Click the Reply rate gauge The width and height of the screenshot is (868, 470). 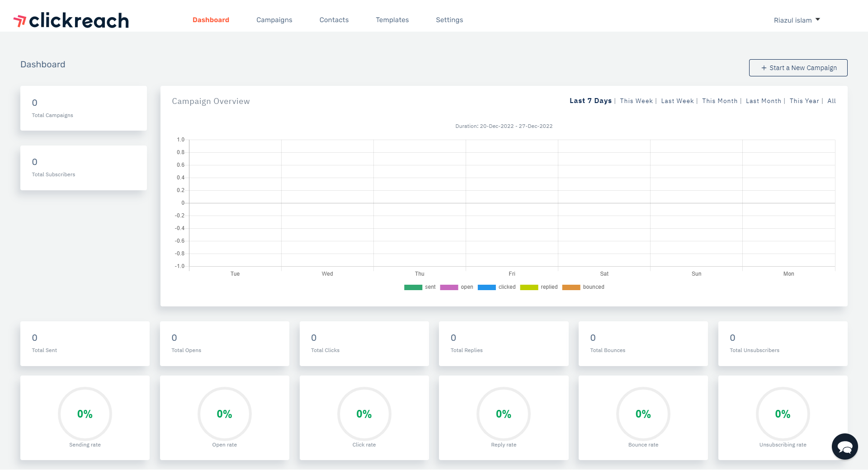pos(504,414)
